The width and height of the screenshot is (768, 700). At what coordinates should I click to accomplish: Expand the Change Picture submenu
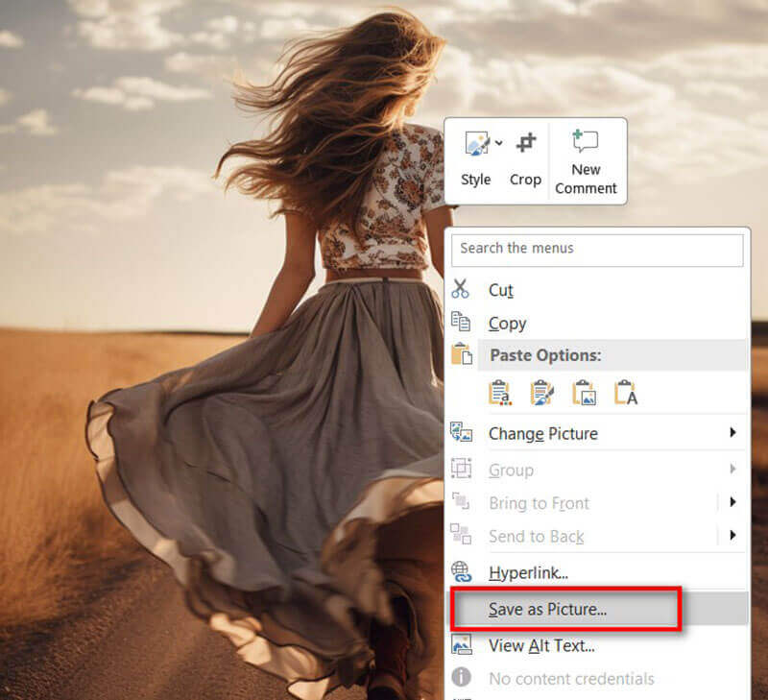point(734,434)
